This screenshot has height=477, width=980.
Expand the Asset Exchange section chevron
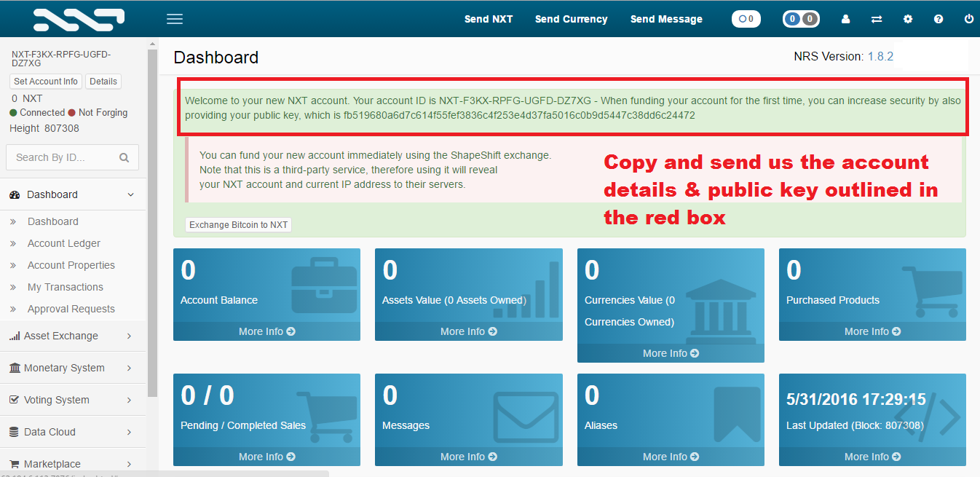pyautogui.click(x=129, y=336)
